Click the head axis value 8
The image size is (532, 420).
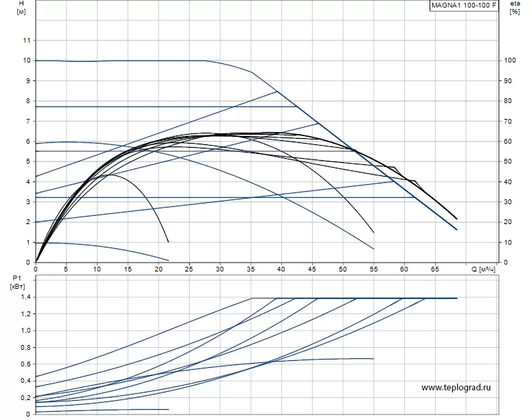(28, 101)
